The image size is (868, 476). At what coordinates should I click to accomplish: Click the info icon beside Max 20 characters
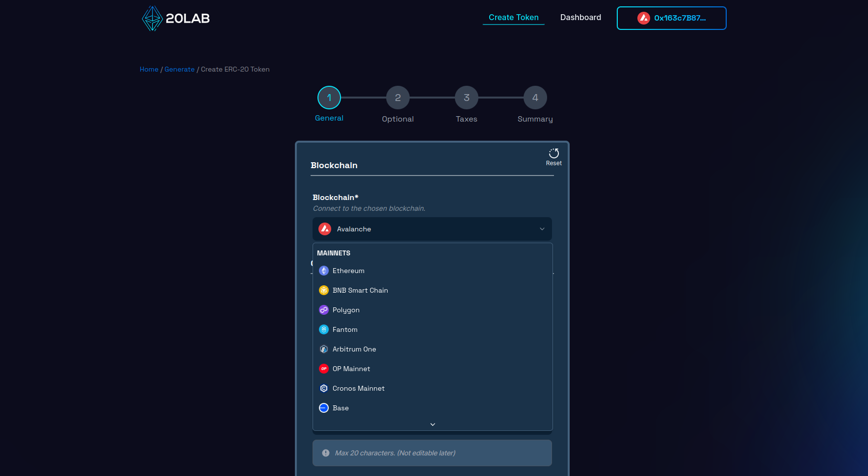point(326,453)
